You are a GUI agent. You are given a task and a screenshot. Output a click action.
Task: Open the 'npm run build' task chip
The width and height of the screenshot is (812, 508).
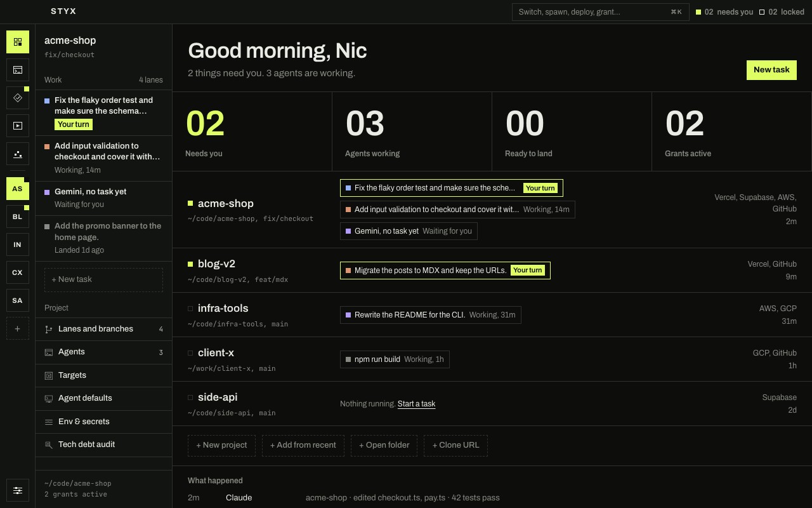pos(395,359)
